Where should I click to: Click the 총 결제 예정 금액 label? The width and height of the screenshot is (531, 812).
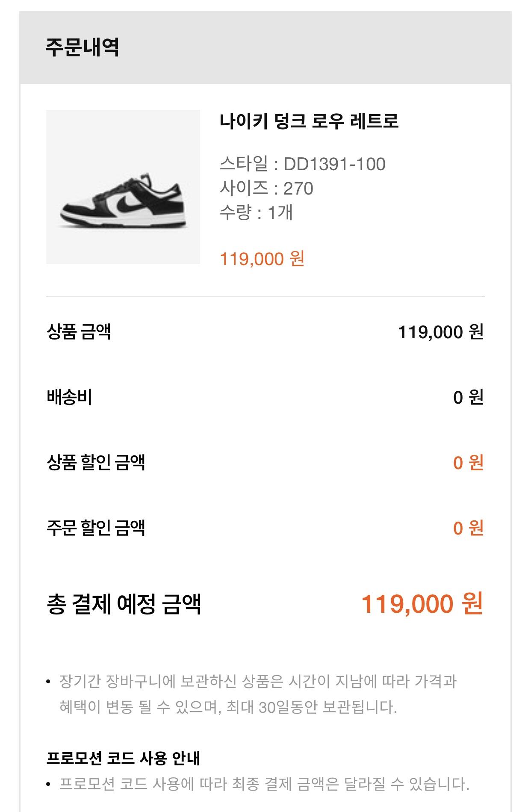124,604
